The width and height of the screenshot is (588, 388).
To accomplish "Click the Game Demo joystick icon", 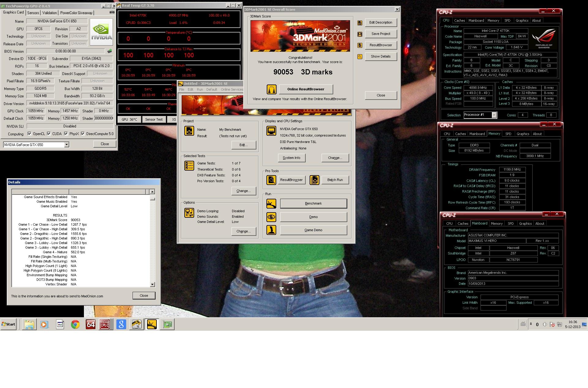I will (x=271, y=230).
